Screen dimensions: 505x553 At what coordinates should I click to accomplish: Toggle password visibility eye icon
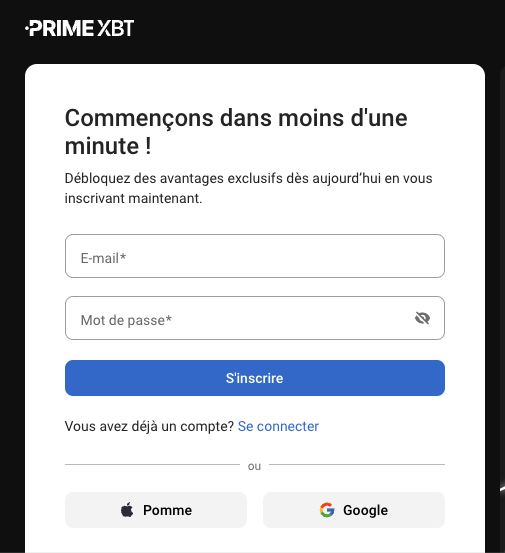(422, 318)
